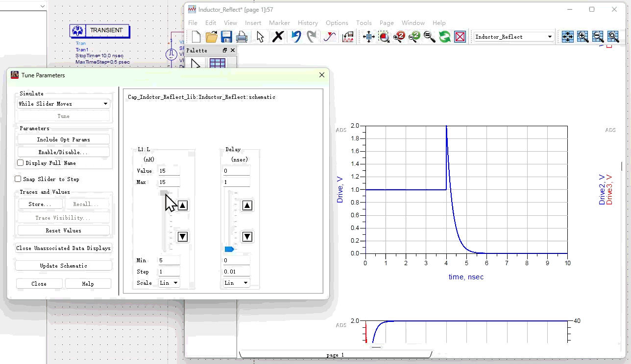Click plot zoom-in magnifier at toolbar's right end
Screen dimensions: 631x364
click(x=583, y=37)
